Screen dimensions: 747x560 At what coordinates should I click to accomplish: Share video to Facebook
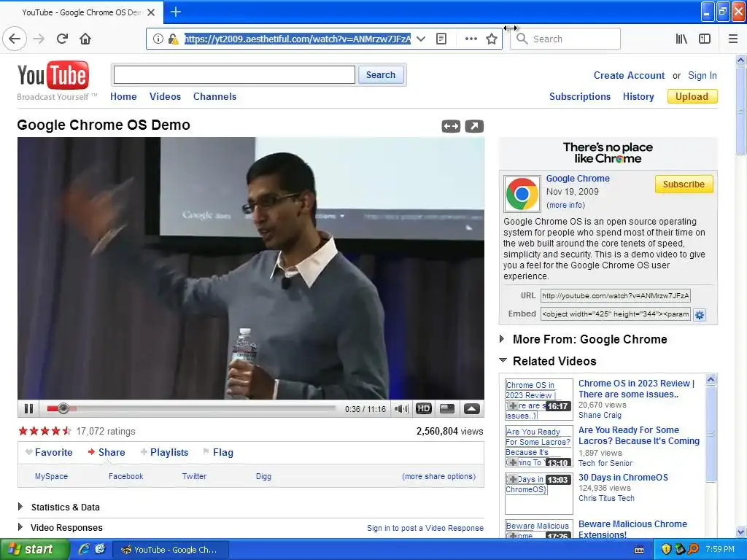(x=125, y=476)
